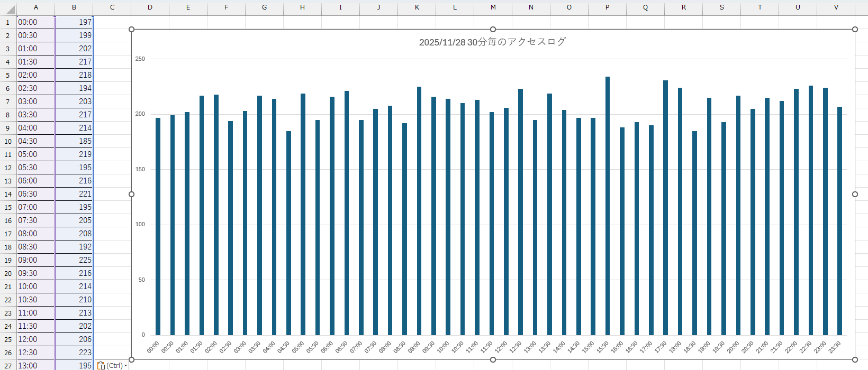Select the column V header
Viewport: 868px width, 370px height.
tap(836, 7)
